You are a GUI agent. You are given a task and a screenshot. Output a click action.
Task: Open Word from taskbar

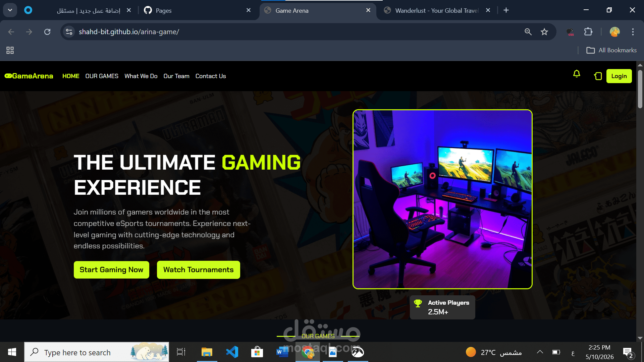tap(282, 352)
